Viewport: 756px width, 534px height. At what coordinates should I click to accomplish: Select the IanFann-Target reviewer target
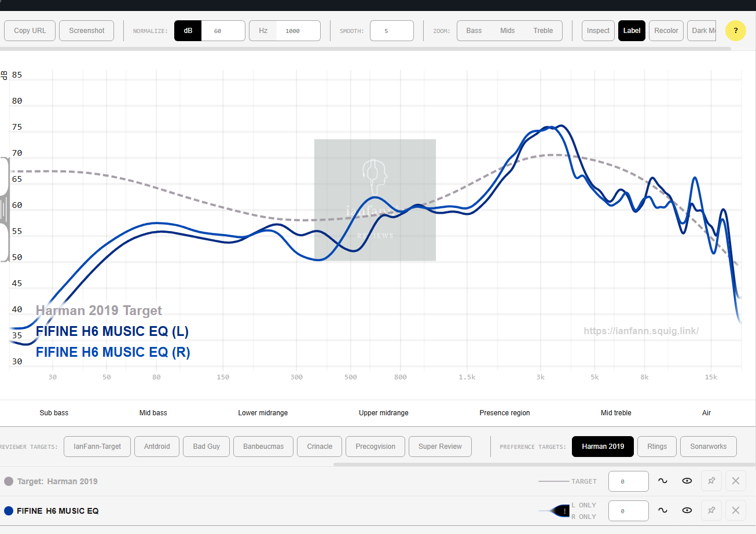pos(97,447)
